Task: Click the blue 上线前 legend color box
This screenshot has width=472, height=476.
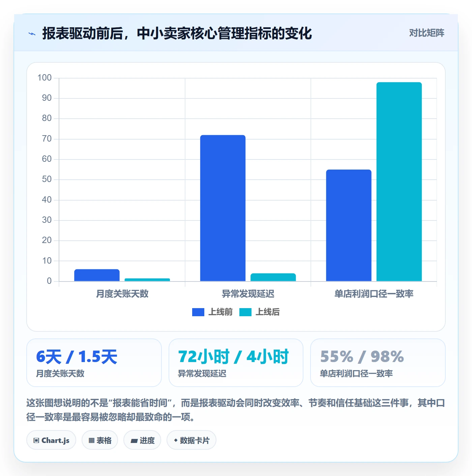Action: (198, 312)
